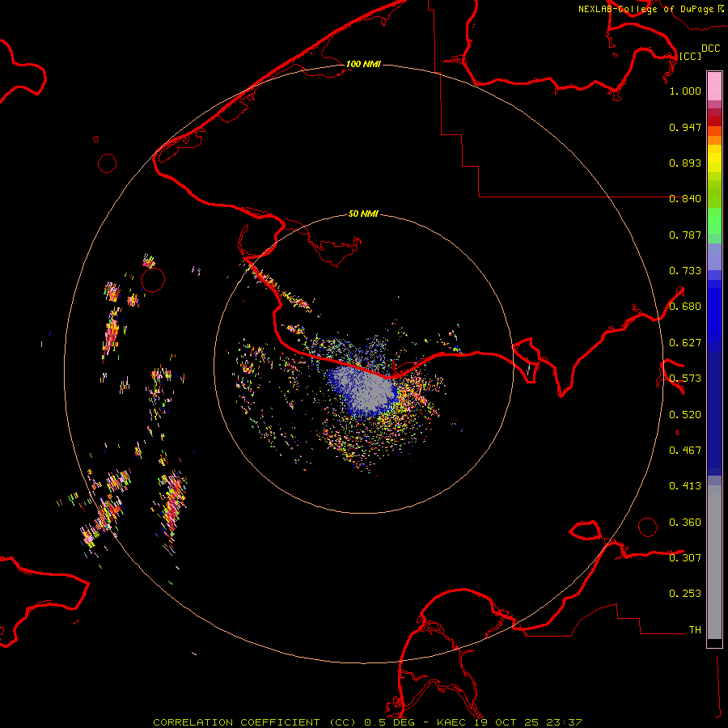
Task: Click the NEXLAB-College of DuPage title text
Action: tap(645, 9)
